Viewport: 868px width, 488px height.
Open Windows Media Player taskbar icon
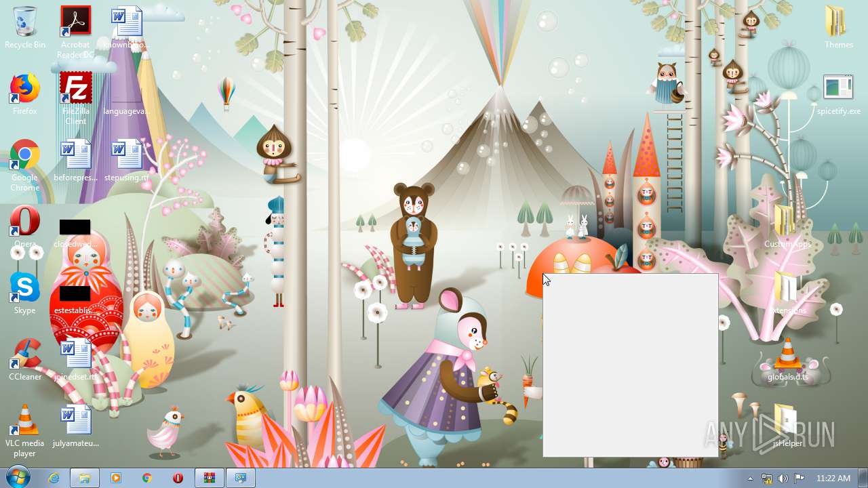point(116,478)
